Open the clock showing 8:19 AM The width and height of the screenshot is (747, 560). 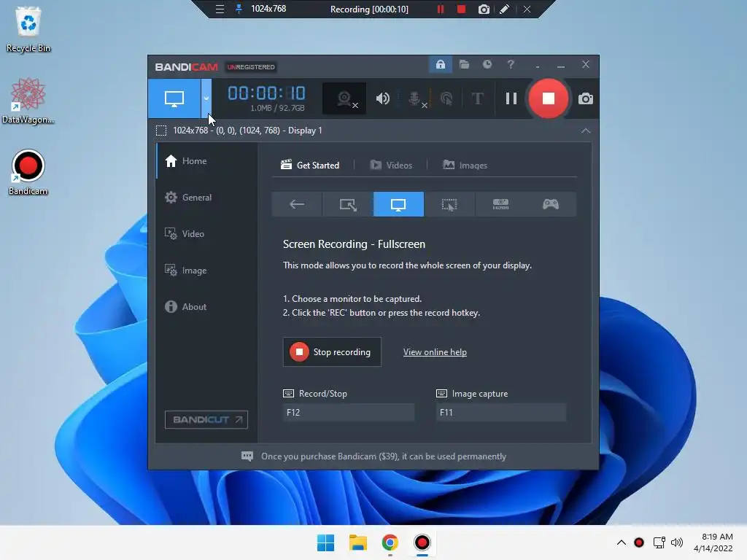[x=713, y=542]
